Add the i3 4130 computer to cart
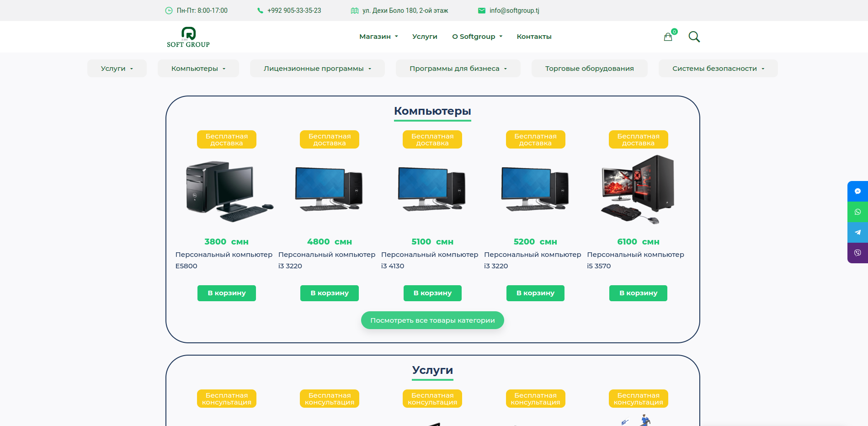 click(432, 293)
